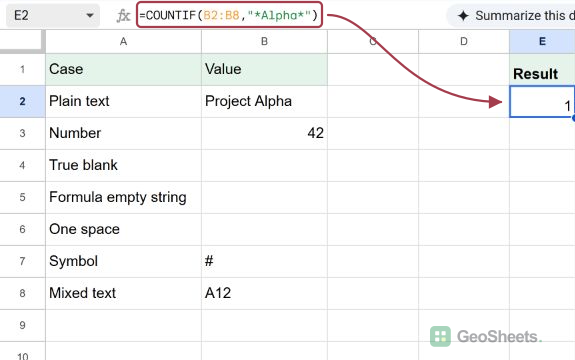Click the 'Value' header cell
Viewport: 575px width, 360px height.
pos(264,69)
